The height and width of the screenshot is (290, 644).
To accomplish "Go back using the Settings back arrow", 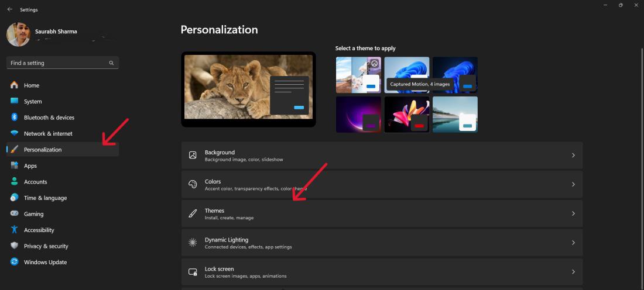I will 10,9.
